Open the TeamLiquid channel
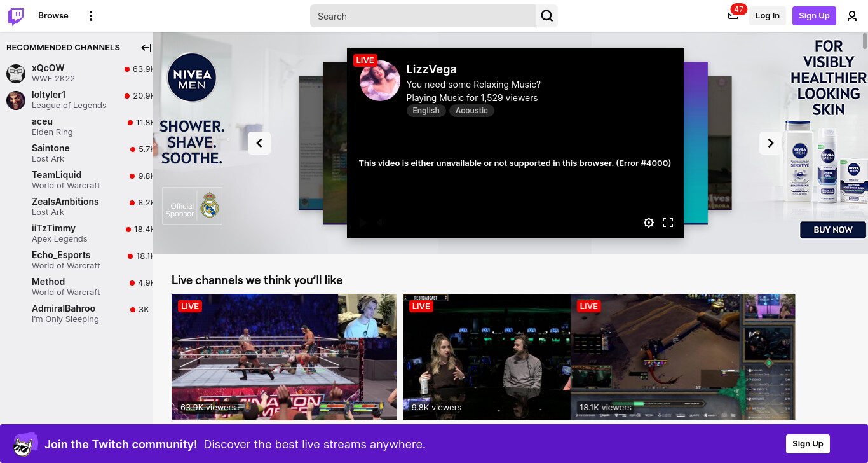Image resolution: width=868 pixels, height=463 pixels. (x=76, y=180)
